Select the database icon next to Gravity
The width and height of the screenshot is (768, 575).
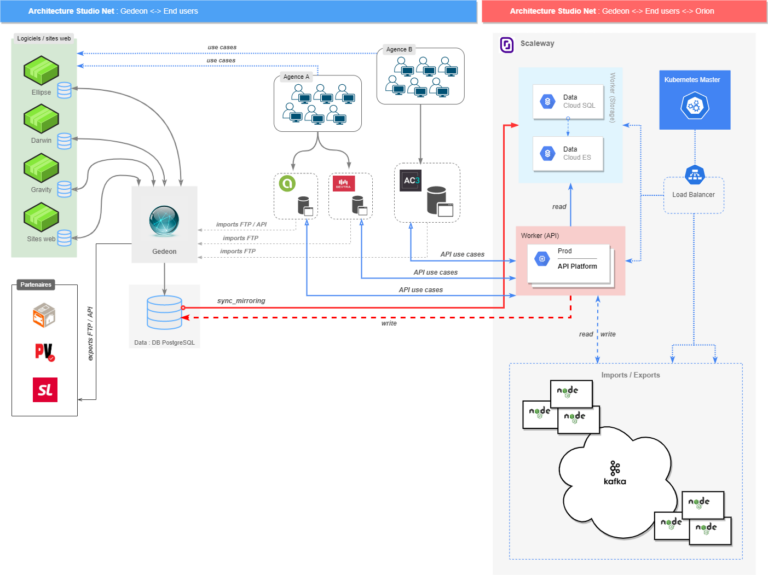(64, 189)
